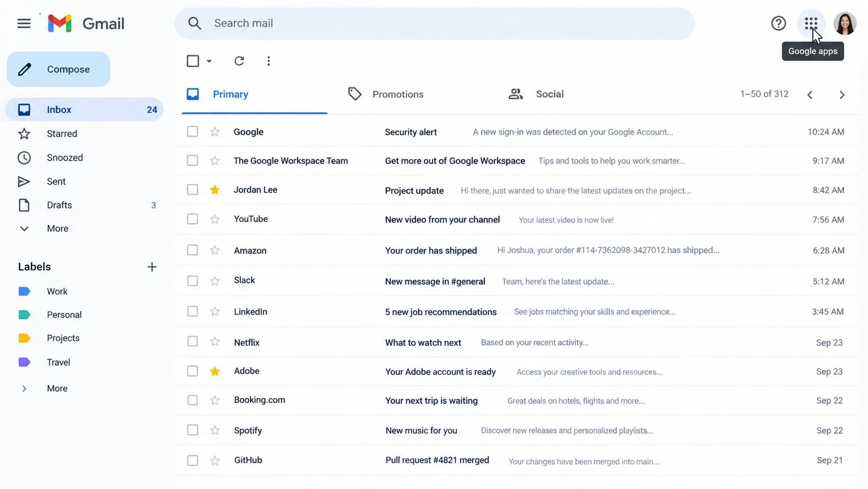
Task: Open the Inbox folder
Action: click(84, 110)
